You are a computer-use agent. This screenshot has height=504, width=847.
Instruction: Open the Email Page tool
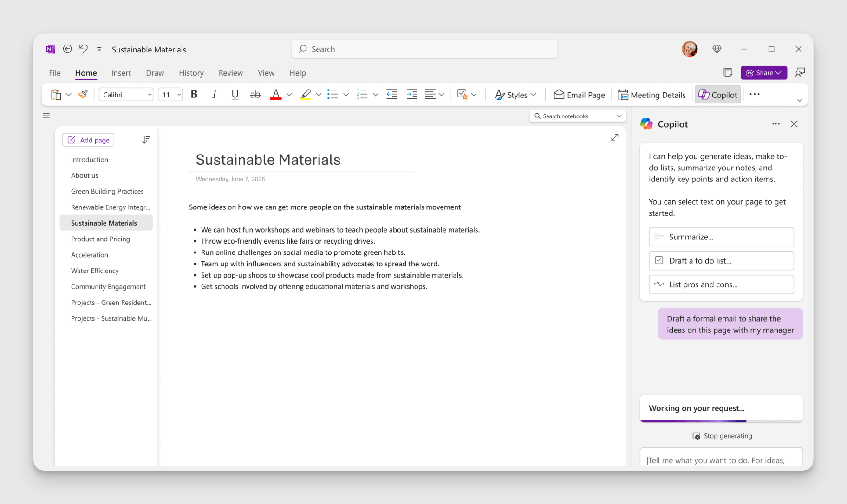[x=579, y=94]
